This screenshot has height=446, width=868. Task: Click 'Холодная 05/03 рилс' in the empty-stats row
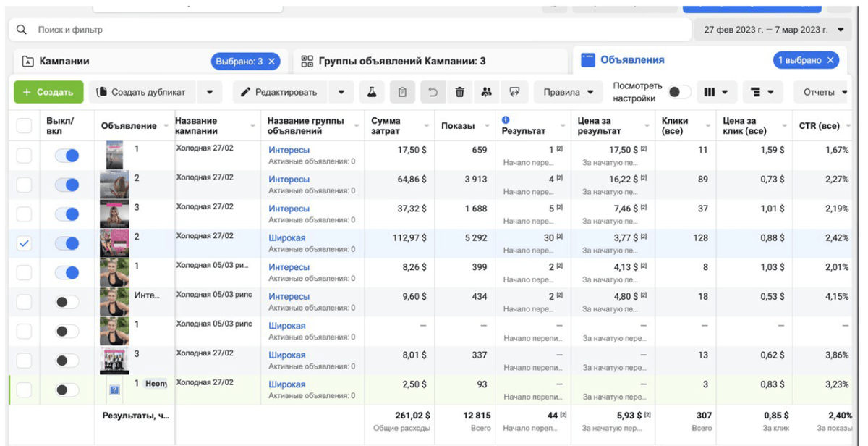pos(214,323)
